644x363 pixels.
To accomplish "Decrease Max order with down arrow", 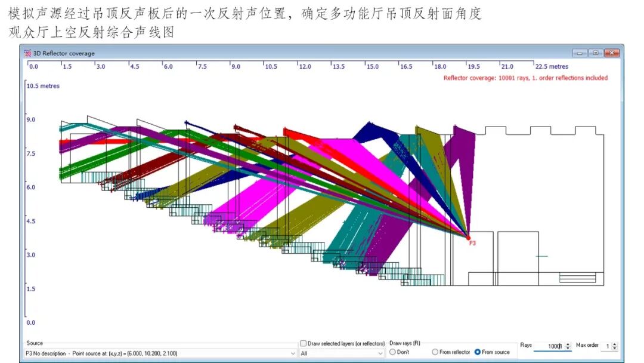I will (614, 348).
